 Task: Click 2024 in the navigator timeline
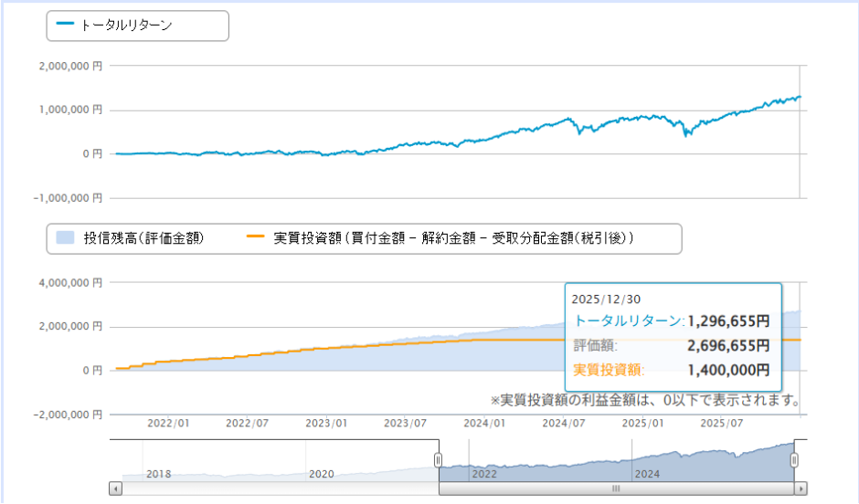[647, 475]
